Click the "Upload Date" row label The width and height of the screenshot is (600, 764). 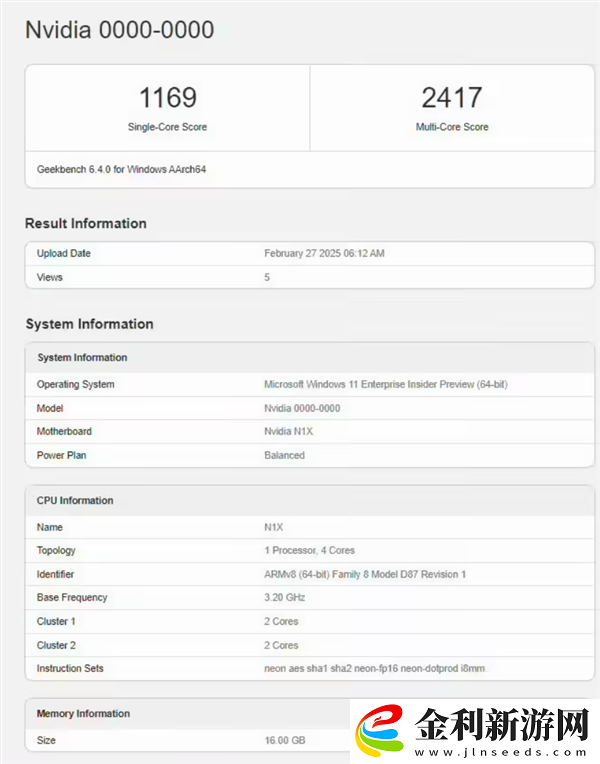click(63, 253)
